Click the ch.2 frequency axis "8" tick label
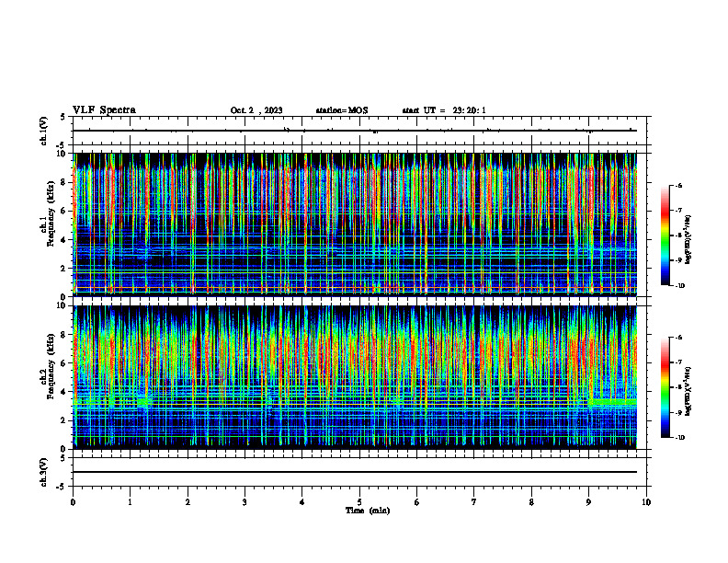The width and height of the screenshot is (728, 563). tap(64, 335)
